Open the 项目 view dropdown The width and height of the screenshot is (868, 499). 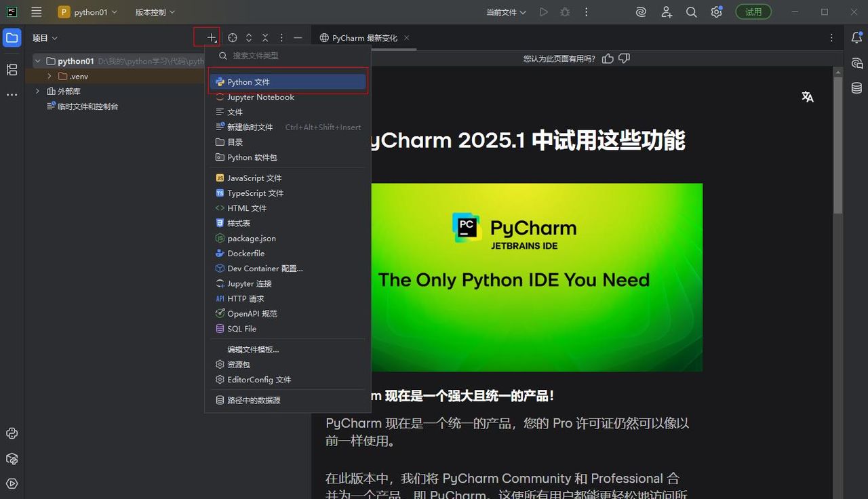point(45,37)
